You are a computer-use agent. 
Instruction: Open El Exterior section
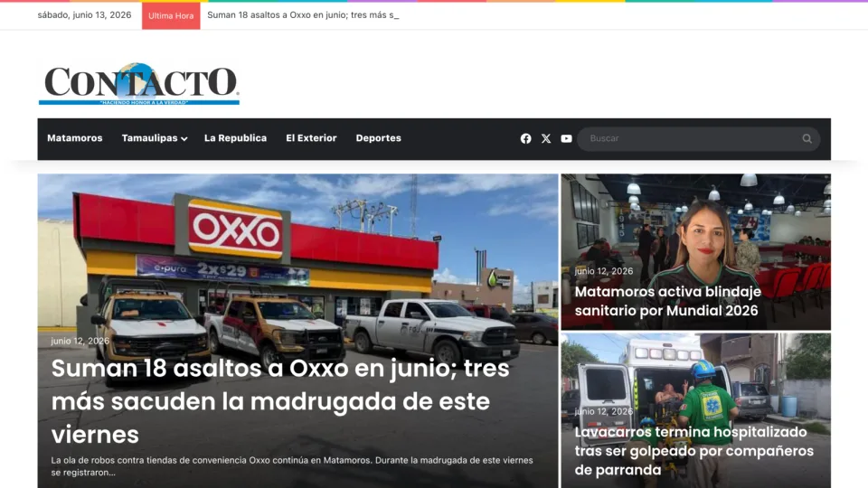(311, 138)
